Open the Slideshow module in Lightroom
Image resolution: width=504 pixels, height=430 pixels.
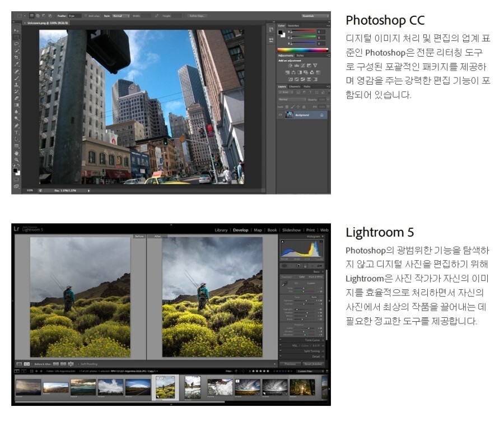coord(292,230)
